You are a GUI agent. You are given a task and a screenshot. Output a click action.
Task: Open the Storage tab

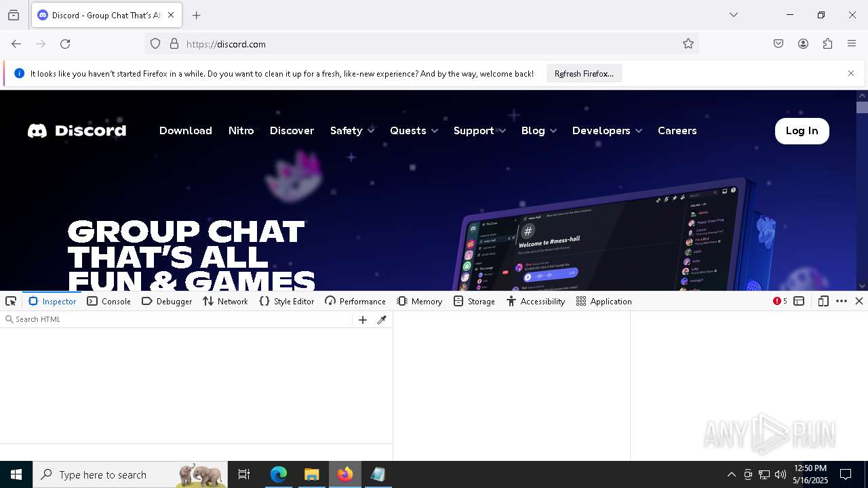(474, 302)
